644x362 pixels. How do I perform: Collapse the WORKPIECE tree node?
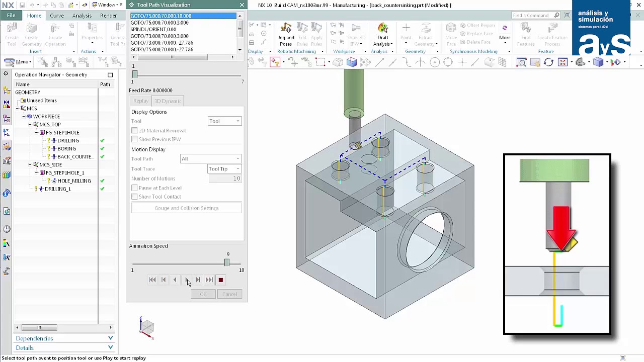pos(24,117)
